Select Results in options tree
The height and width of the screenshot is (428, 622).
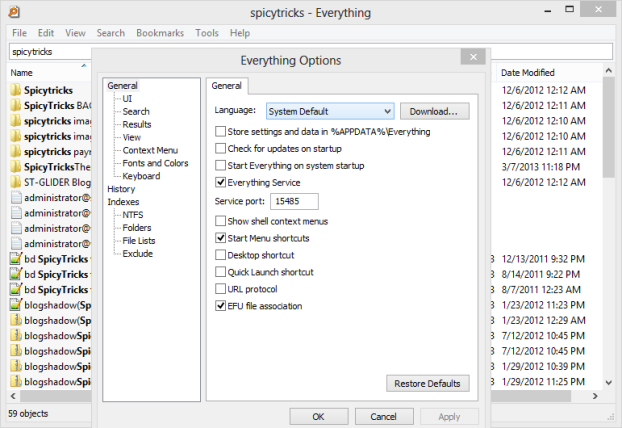137,125
